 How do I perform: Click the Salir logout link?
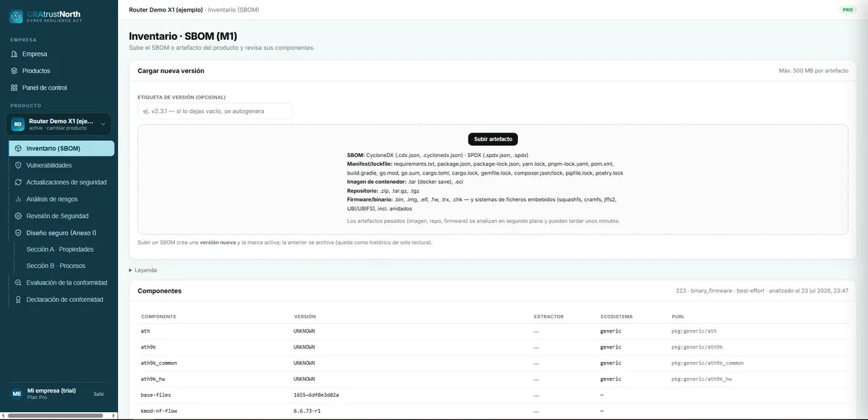pyautogui.click(x=99, y=394)
